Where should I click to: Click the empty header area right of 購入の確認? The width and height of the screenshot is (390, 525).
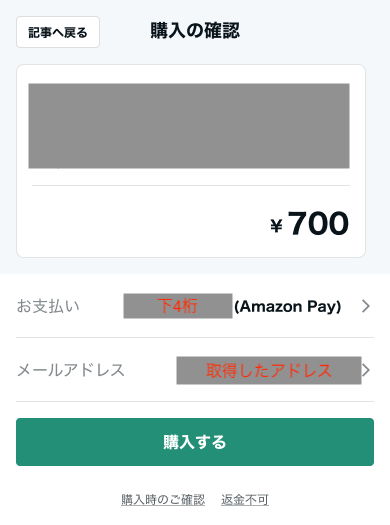[x=311, y=31]
